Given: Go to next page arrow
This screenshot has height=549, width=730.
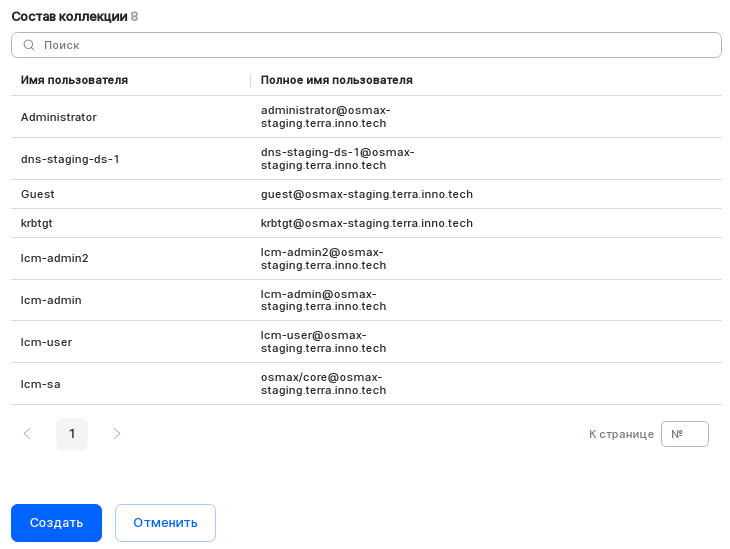Looking at the screenshot, I should [117, 434].
